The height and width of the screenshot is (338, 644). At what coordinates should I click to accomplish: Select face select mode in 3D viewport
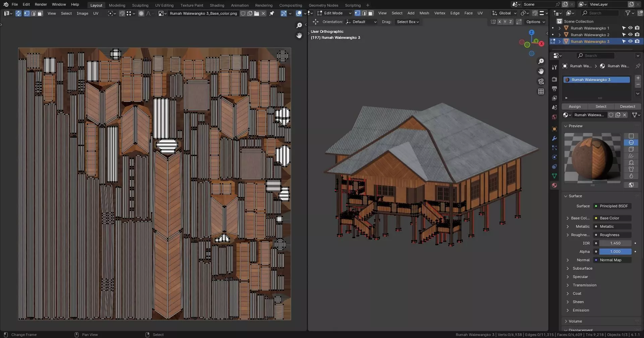coord(371,13)
